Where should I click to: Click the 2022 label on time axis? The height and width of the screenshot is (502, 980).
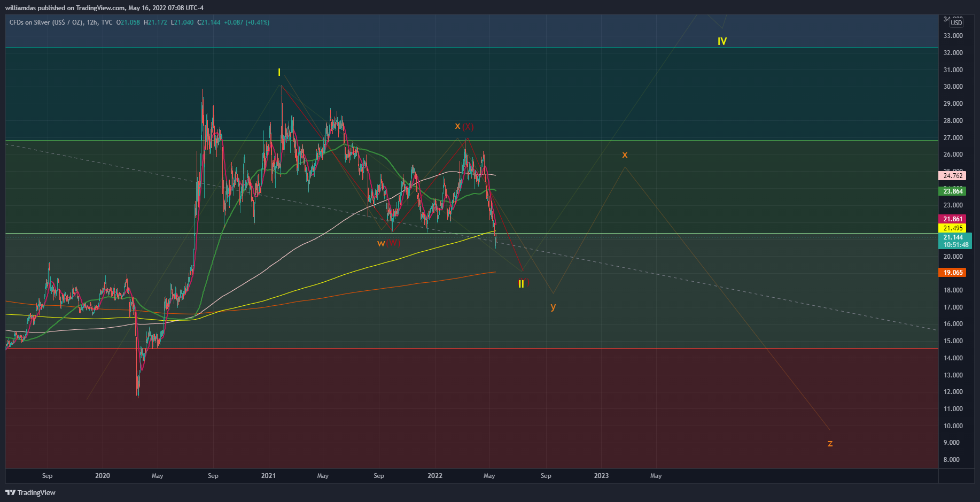point(435,476)
